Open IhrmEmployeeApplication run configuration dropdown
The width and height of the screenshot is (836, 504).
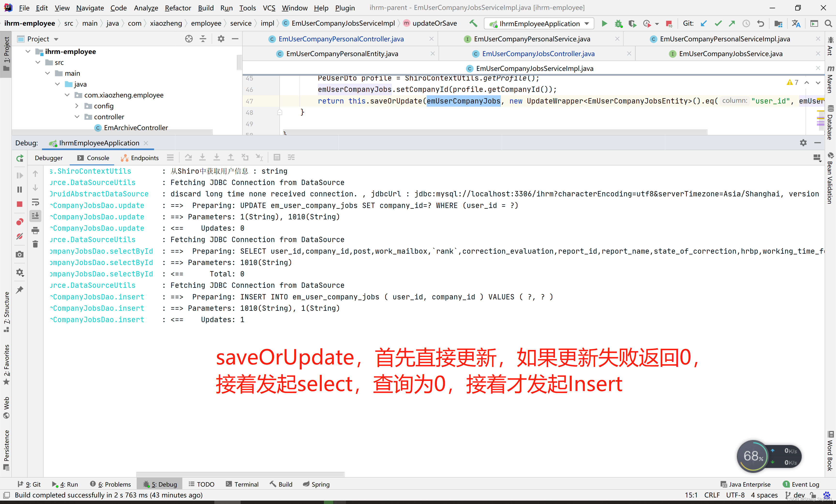(539, 23)
